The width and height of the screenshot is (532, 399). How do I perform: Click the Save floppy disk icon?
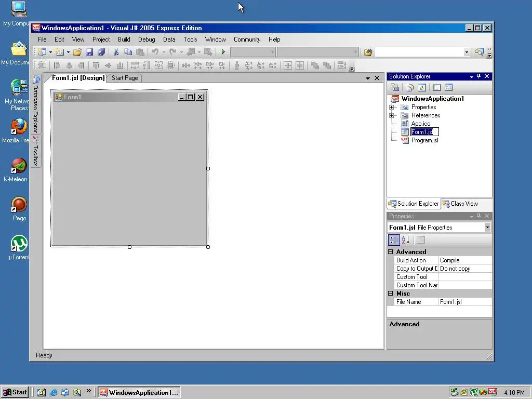pyautogui.click(x=89, y=52)
